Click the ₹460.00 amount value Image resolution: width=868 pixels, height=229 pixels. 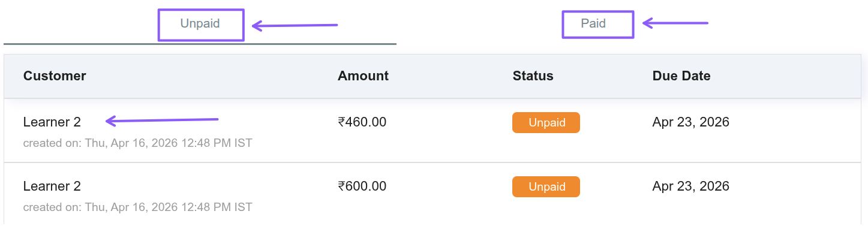[362, 122]
